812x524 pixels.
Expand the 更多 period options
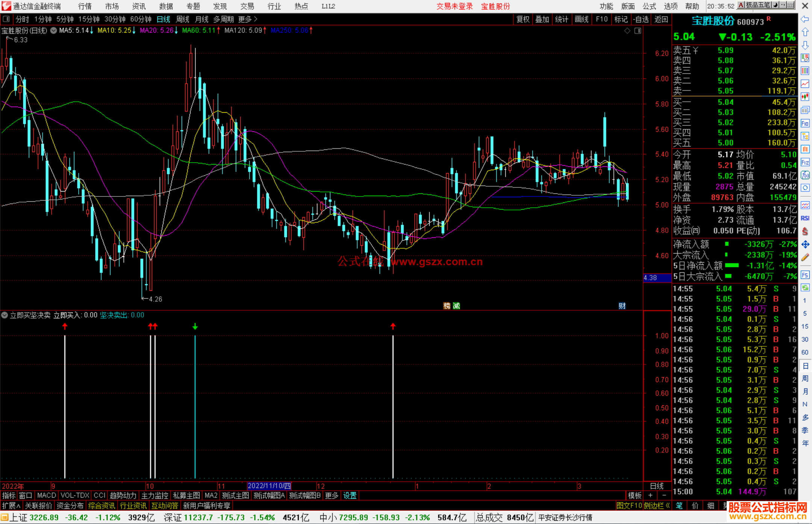pyautogui.click(x=247, y=19)
